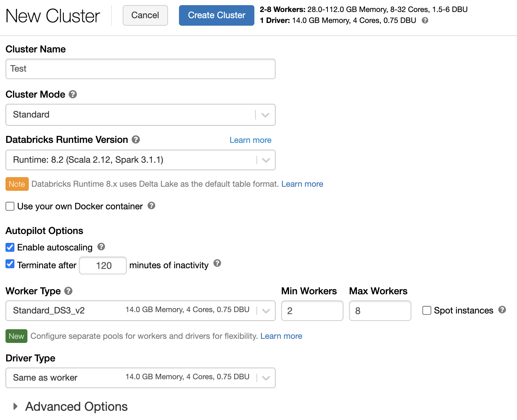Check the Spot instances checkbox
Viewport: 517px width, 420px height.
tap(426, 310)
